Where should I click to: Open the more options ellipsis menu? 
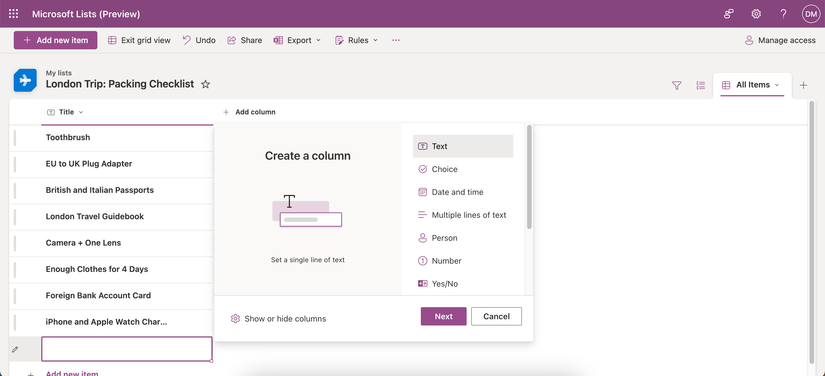396,40
